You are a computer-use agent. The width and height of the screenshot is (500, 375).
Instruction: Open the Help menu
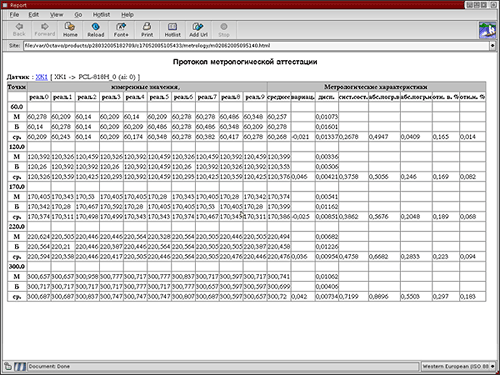[x=127, y=15]
